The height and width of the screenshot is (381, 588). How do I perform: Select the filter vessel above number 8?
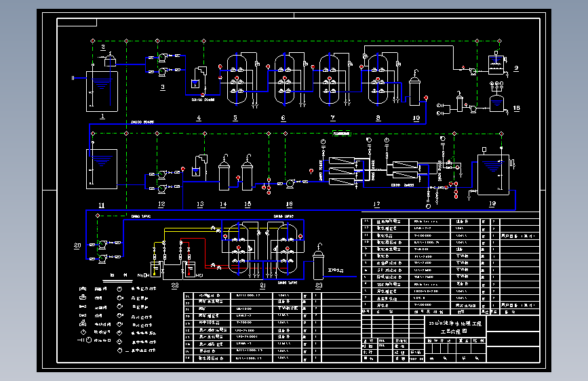pos(378,79)
